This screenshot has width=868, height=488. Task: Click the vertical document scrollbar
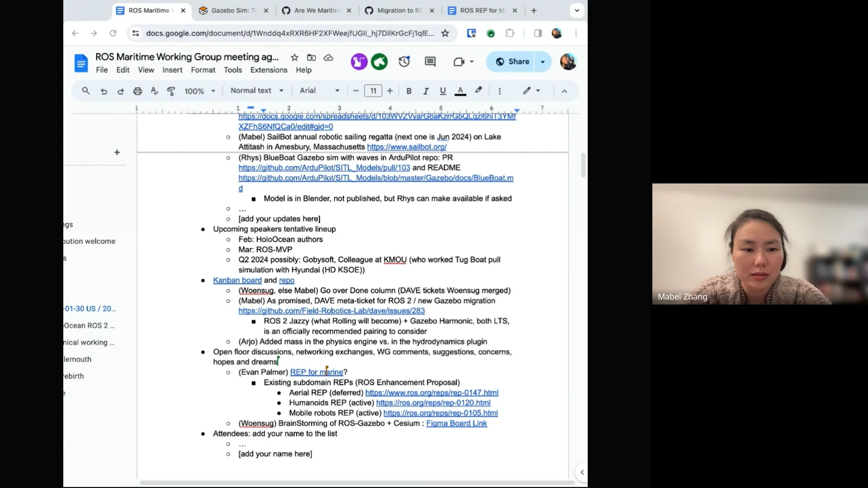583,165
